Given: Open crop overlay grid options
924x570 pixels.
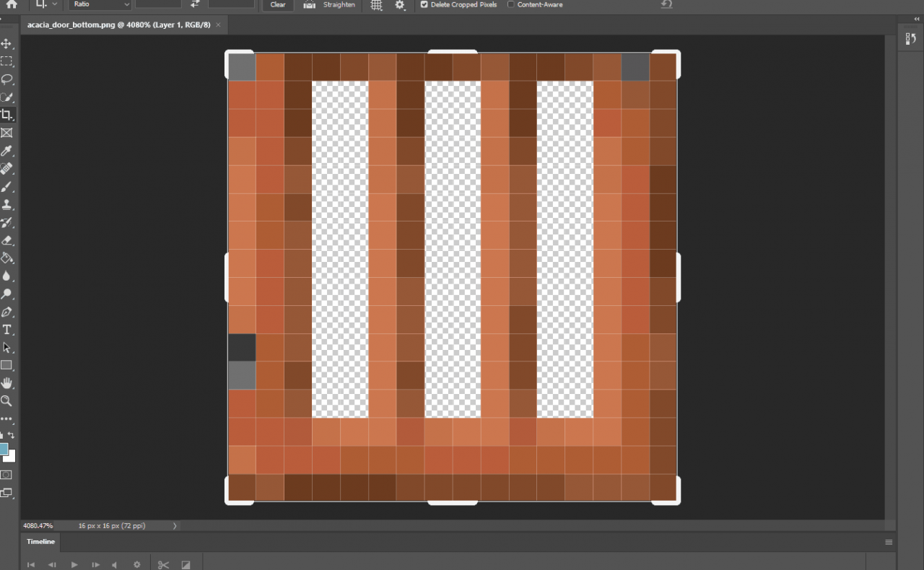Looking at the screenshot, I should [x=377, y=5].
